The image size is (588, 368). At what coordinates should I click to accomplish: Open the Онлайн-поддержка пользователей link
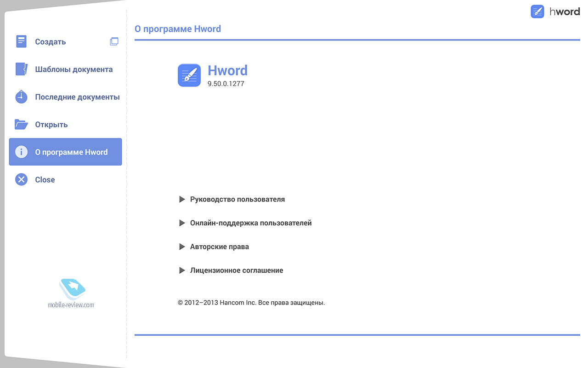pos(251,223)
